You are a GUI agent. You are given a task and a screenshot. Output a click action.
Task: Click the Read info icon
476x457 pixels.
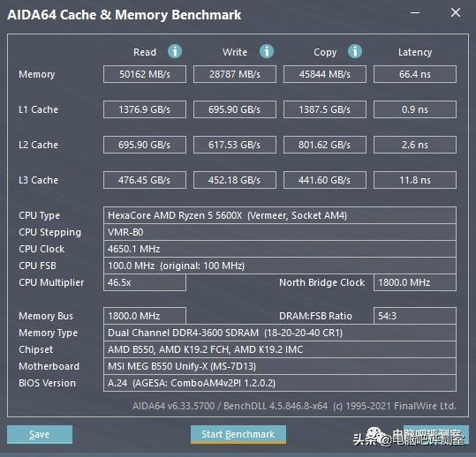[x=175, y=51]
